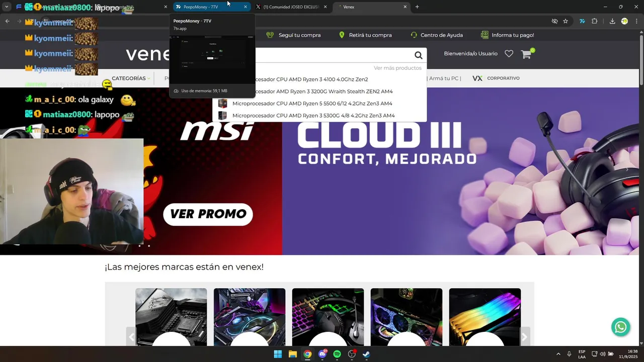644x362 pixels.
Task: Click the next brands carousel arrow
Action: [524, 337]
